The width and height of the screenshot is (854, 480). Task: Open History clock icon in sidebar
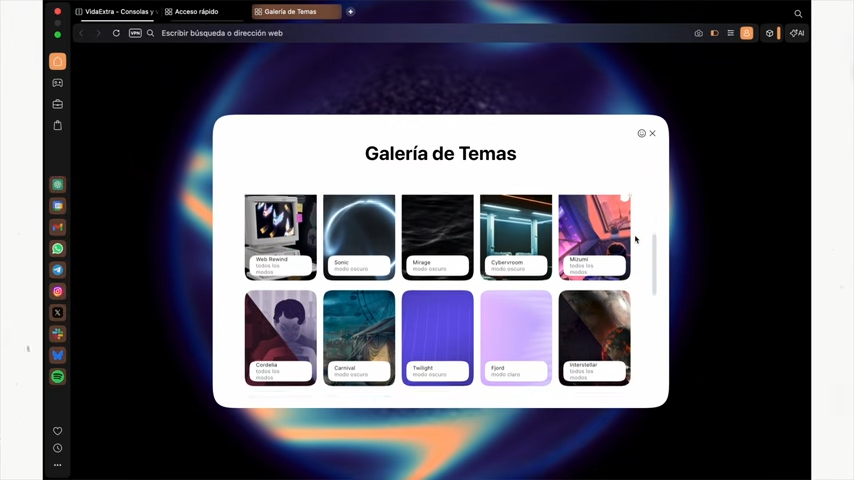(x=58, y=448)
